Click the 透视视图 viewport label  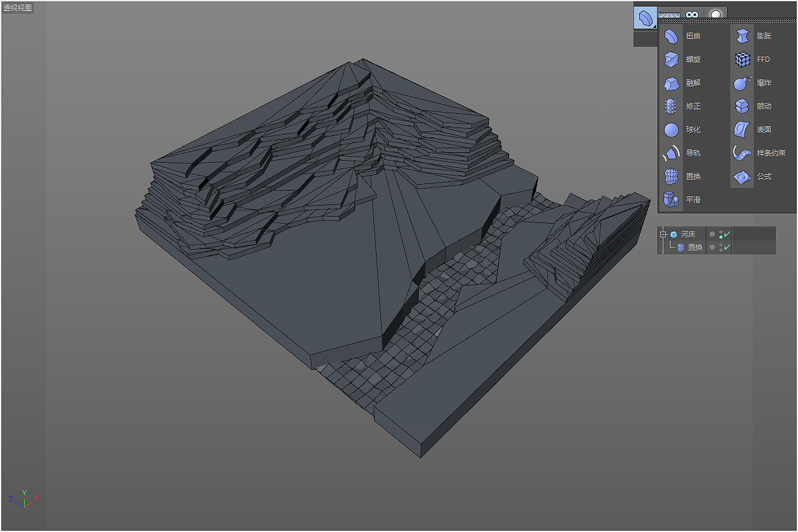coord(18,8)
